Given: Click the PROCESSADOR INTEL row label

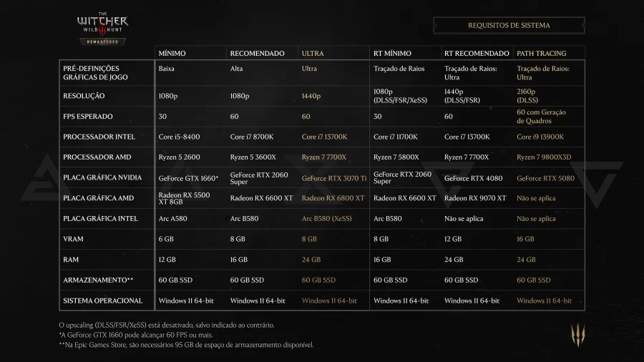Looking at the screenshot, I should point(99,137).
